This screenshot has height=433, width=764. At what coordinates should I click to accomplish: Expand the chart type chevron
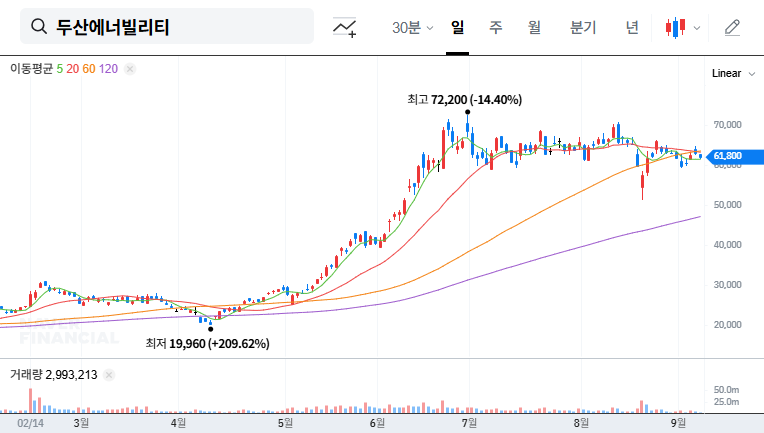point(697,28)
